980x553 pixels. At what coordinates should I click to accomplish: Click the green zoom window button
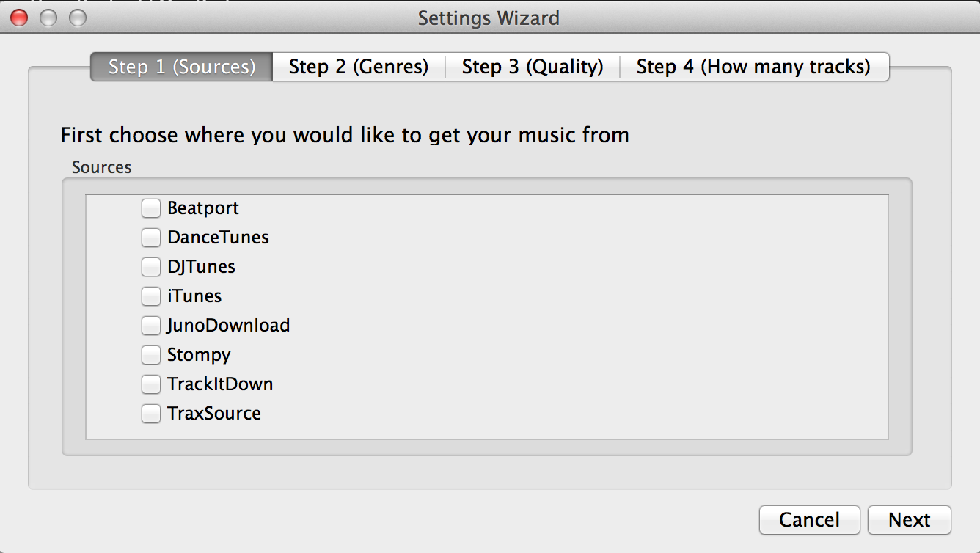coord(78,18)
